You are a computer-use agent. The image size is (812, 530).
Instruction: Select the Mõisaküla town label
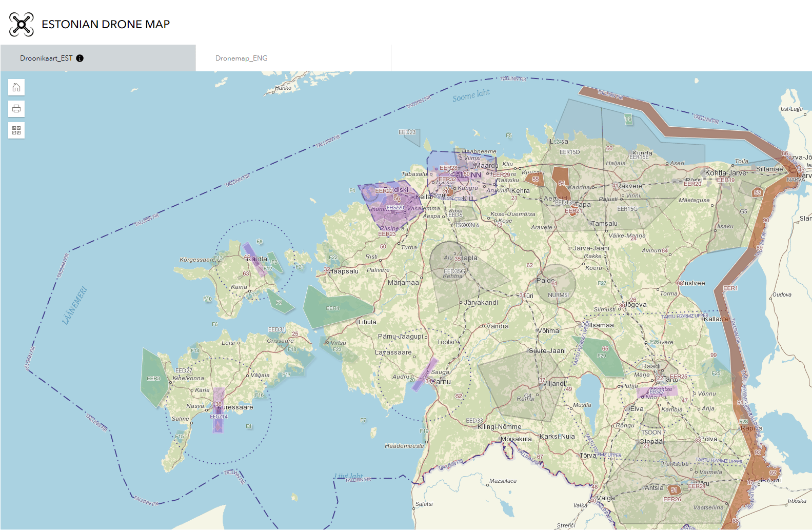click(x=517, y=439)
